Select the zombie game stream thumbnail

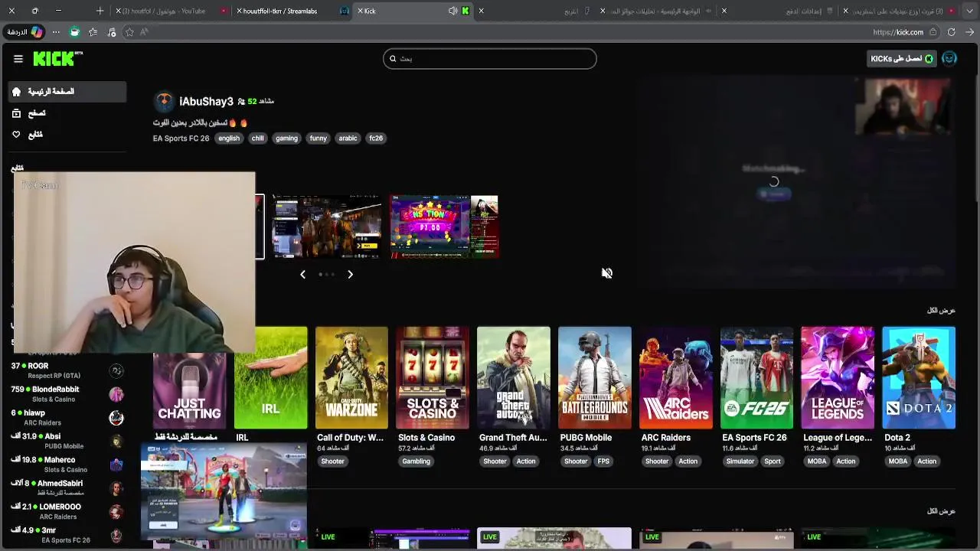(327, 227)
